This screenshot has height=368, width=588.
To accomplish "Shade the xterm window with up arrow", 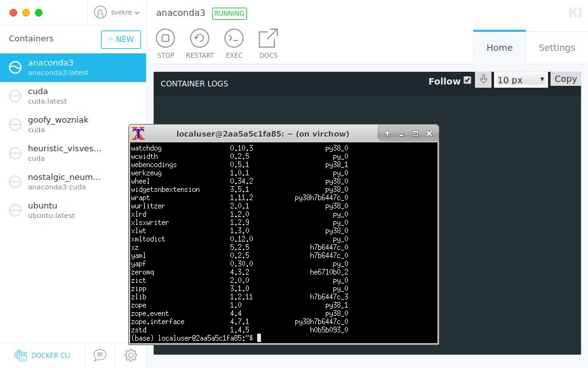I will point(387,133).
